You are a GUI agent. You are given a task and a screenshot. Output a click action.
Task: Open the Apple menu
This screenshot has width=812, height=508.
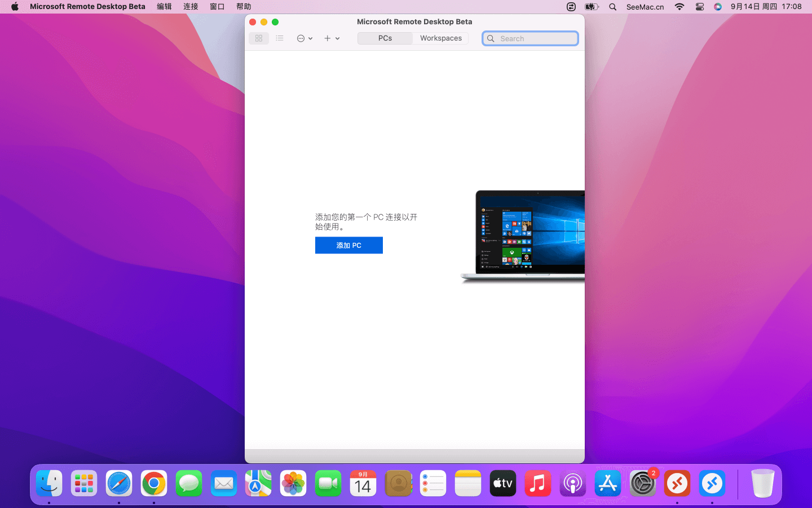[x=15, y=7]
